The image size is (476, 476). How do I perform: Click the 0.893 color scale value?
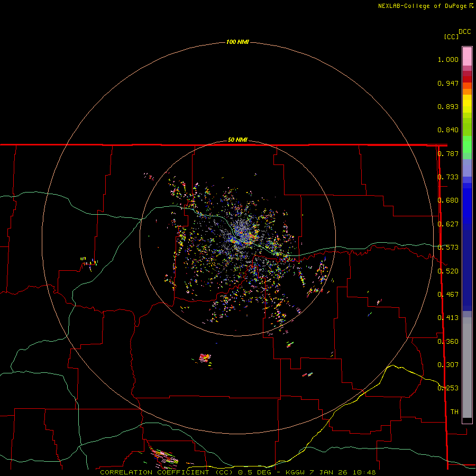pyautogui.click(x=448, y=106)
